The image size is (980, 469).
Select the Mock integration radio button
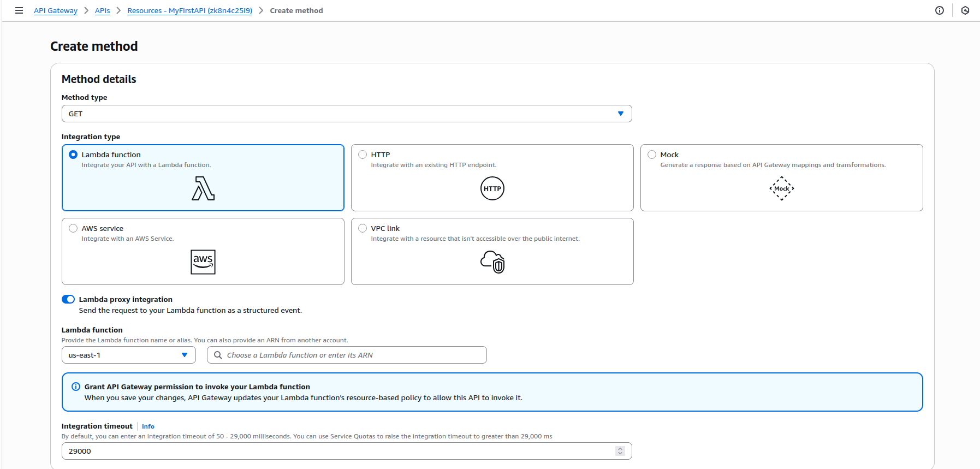pos(652,155)
